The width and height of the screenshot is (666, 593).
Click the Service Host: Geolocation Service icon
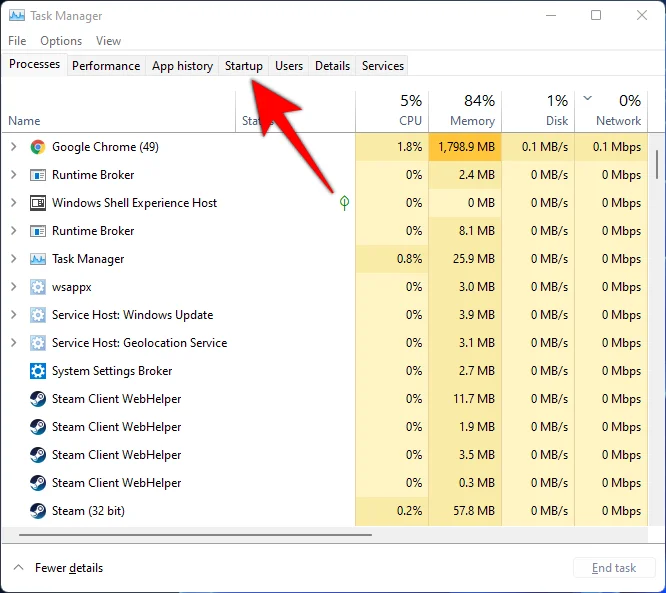coord(38,343)
